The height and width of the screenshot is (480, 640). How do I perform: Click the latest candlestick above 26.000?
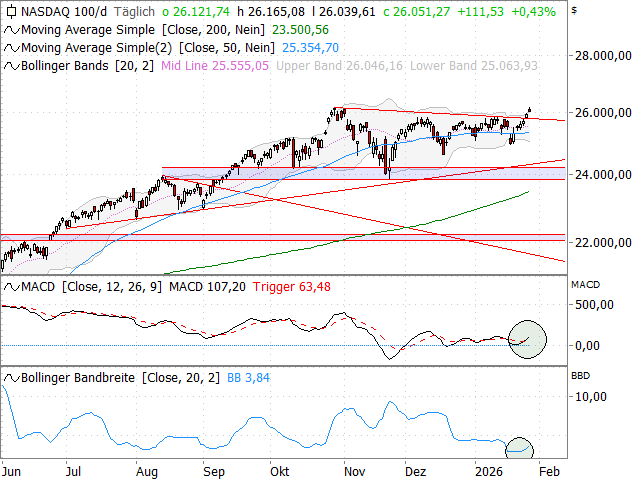[530, 110]
